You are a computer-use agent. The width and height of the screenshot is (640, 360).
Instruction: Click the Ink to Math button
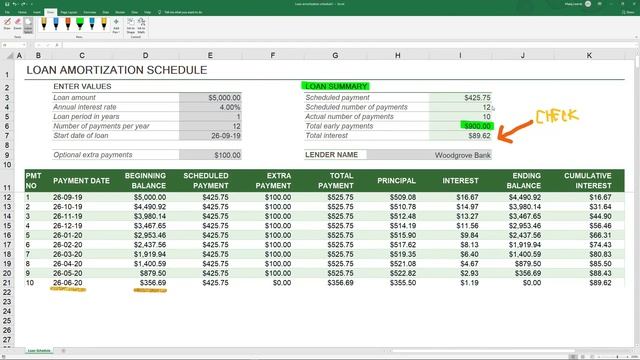click(141, 25)
